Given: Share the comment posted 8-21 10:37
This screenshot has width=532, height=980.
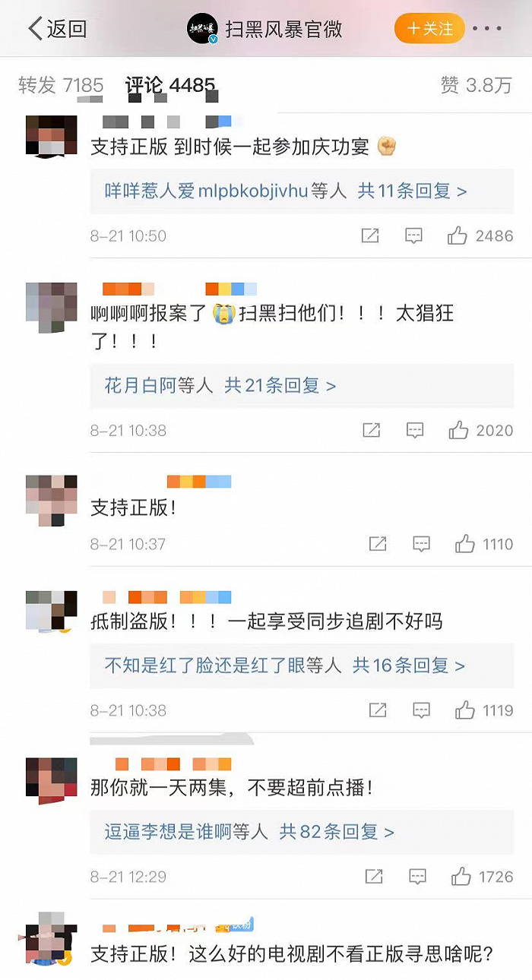Looking at the screenshot, I should pyautogui.click(x=378, y=544).
